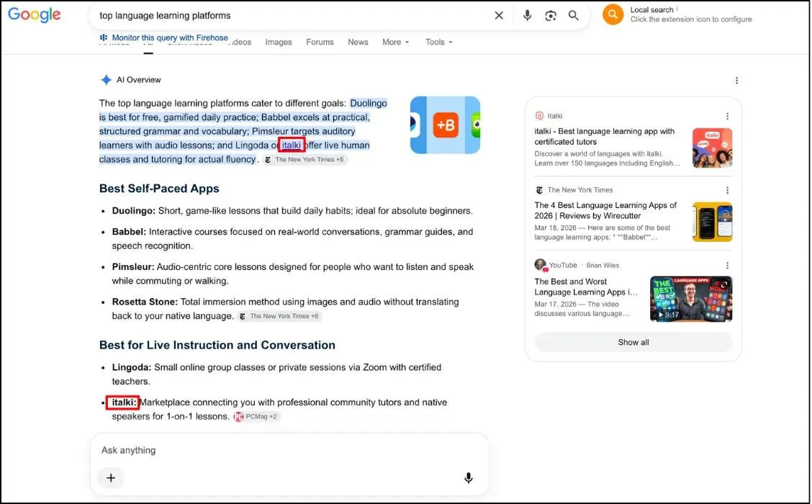This screenshot has height=504, width=812.
Task: Click the Brian Wiles YouTube avatar
Action: point(541,265)
